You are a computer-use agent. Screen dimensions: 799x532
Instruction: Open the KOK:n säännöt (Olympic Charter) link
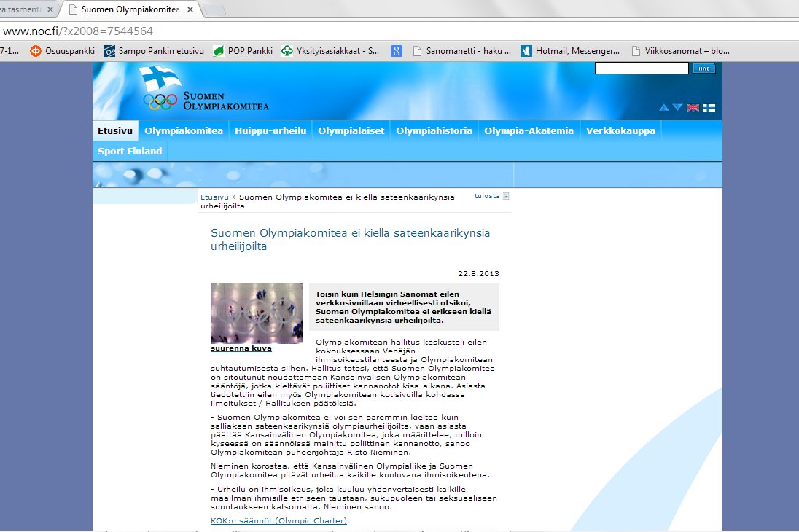pos(278,520)
